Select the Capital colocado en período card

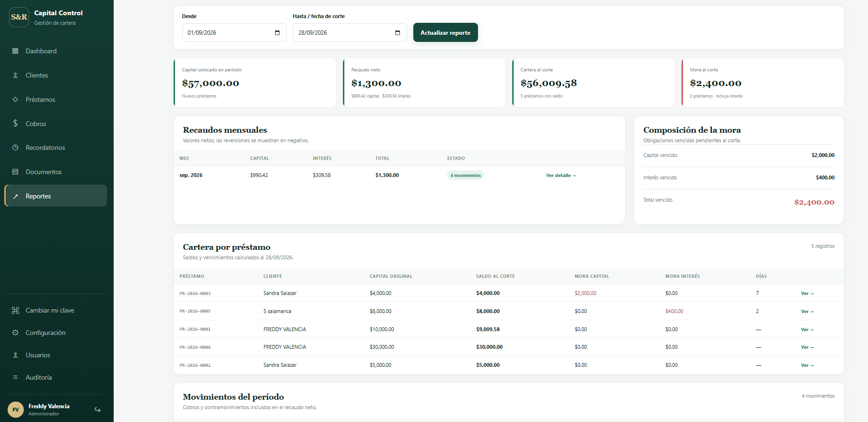tap(255, 83)
